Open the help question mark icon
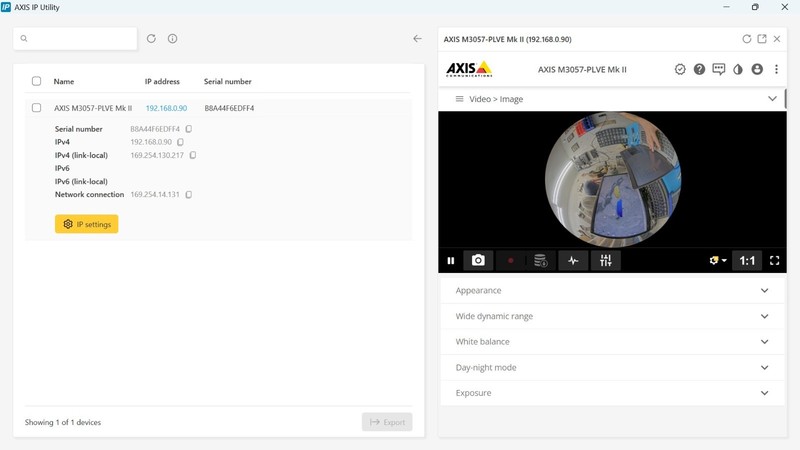 point(699,69)
